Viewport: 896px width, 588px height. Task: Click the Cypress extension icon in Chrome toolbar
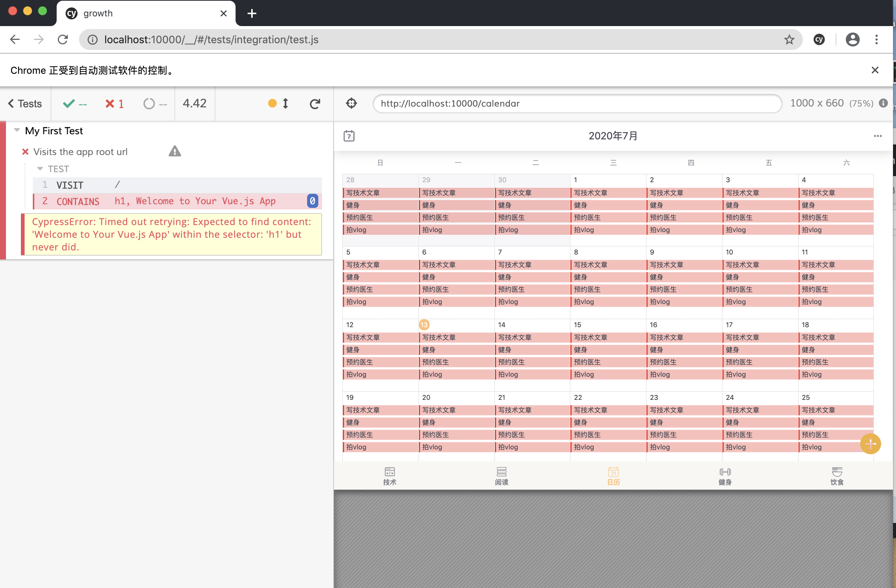[x=819, y=39]
